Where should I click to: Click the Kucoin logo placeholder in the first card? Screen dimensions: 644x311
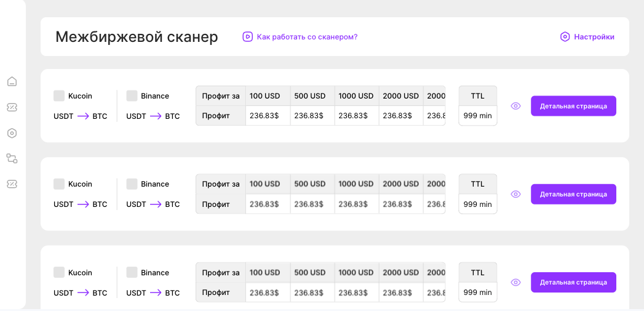(59, 96)
